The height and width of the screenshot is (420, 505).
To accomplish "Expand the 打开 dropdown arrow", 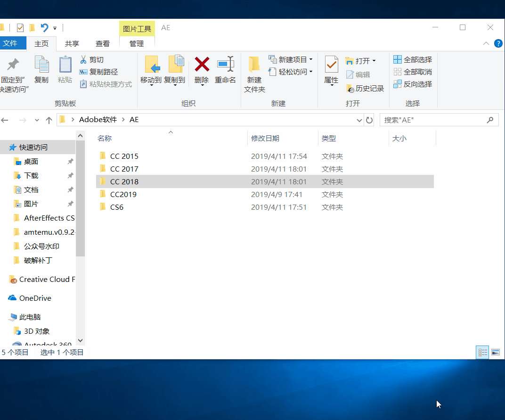I will click(374, 61).
